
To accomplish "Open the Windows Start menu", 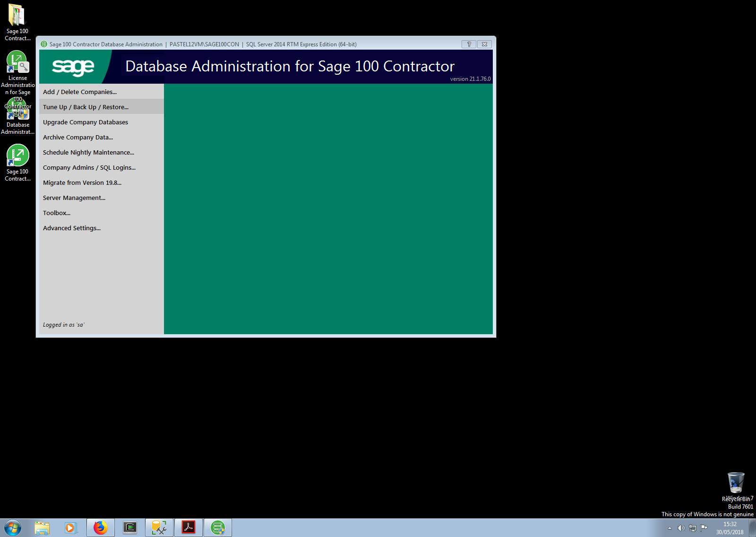I will (13, 528).
